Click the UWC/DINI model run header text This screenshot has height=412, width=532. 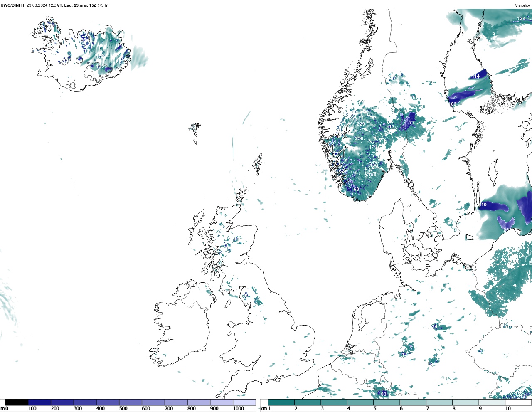[54, 5]
